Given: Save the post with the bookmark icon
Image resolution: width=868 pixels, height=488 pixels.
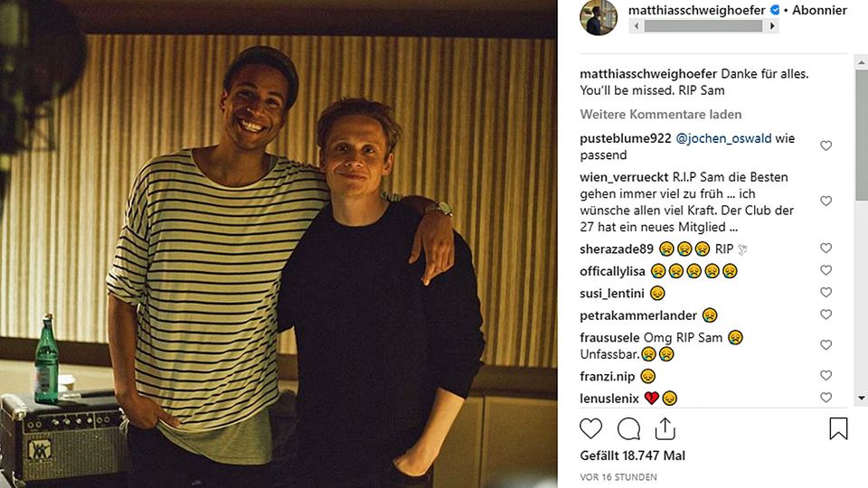Looking at the screenshot, I should click(838, 428).
